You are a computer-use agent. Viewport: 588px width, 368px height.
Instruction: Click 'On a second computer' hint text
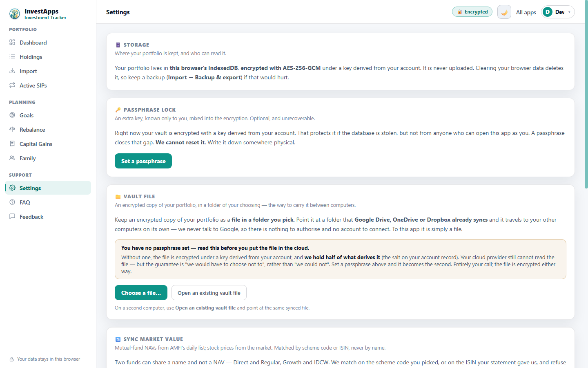coord(212,308)
